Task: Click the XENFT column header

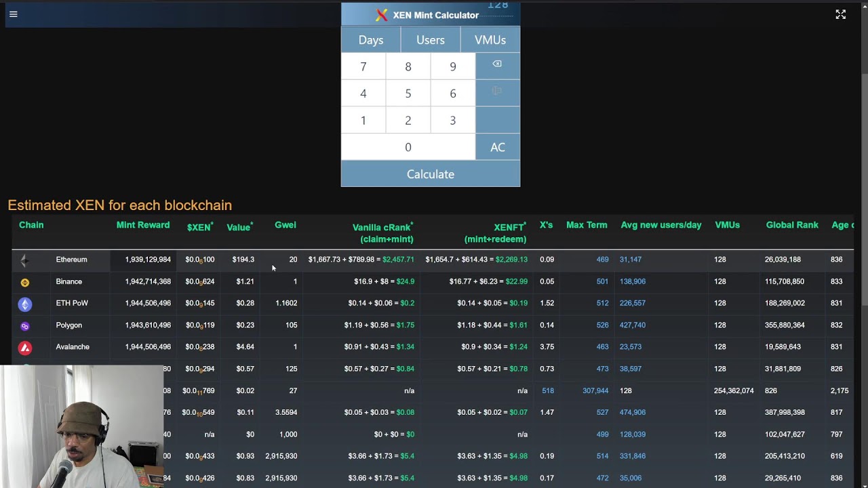Action: click(496, 232)
